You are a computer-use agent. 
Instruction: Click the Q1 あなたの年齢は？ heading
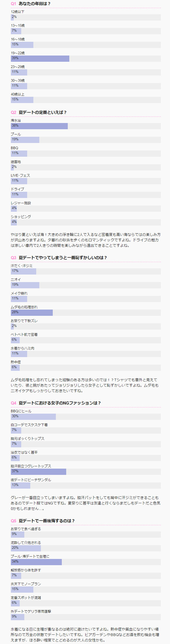point(31,4)
